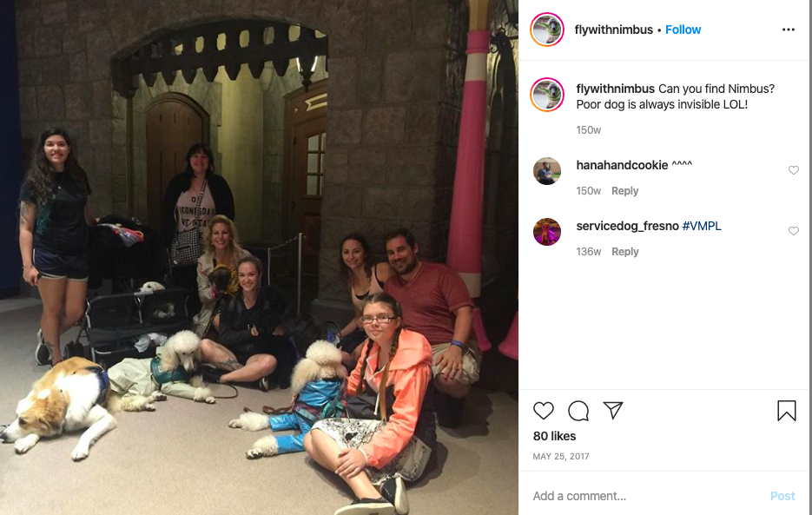Share post via paper plane icon

[x=612, y=410]
